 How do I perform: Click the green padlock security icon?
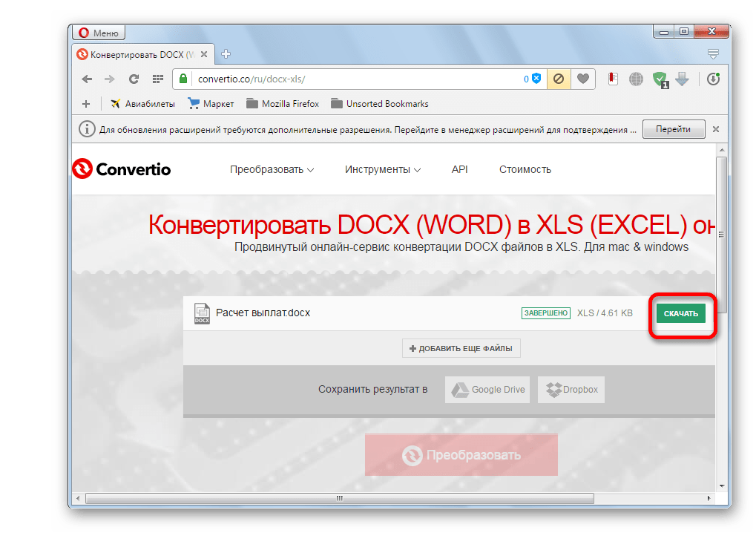tap(183, 79)
